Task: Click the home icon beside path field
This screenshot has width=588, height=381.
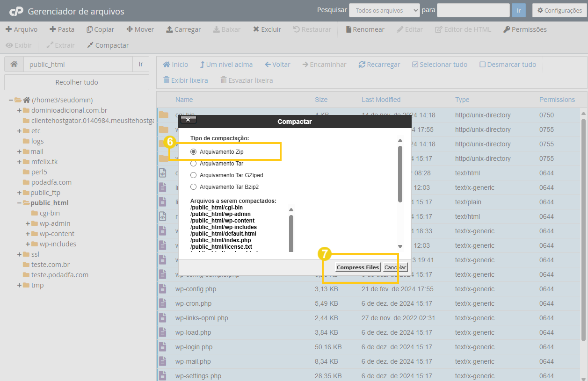Action: tap(14, 65)
